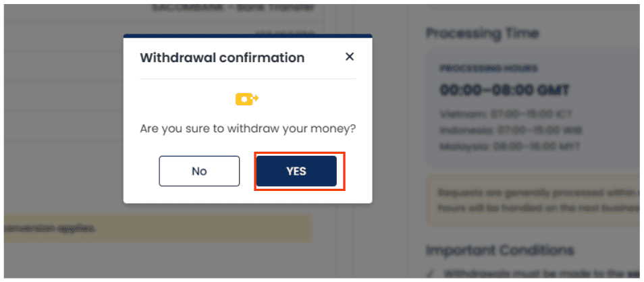Click the Important Conditions heading

(500, 250)
